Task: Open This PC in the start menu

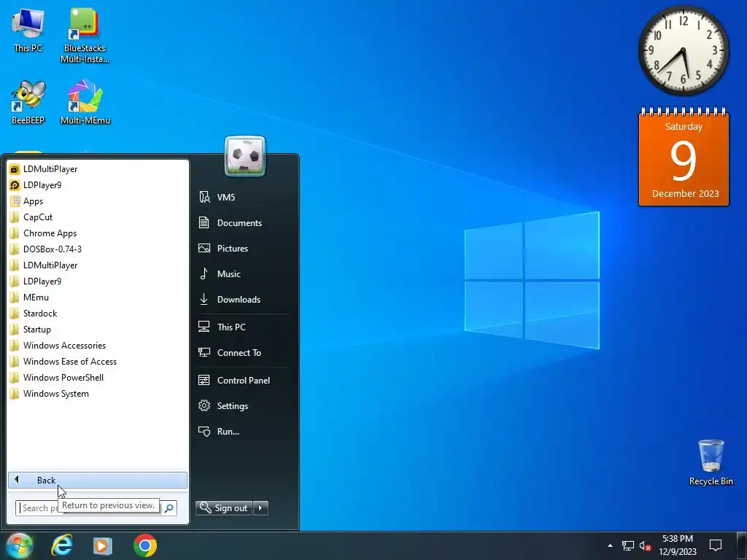Action: [x=243, y=327]
